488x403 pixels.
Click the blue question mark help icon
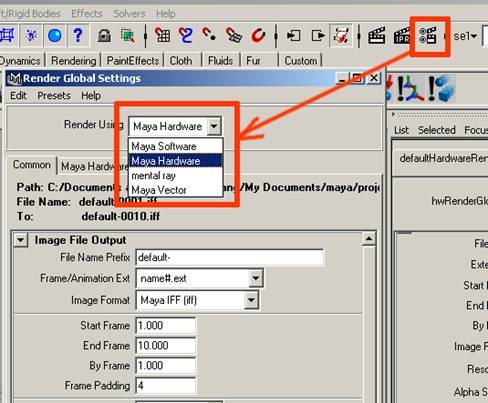pyautogui.click(x=78, y=35)
